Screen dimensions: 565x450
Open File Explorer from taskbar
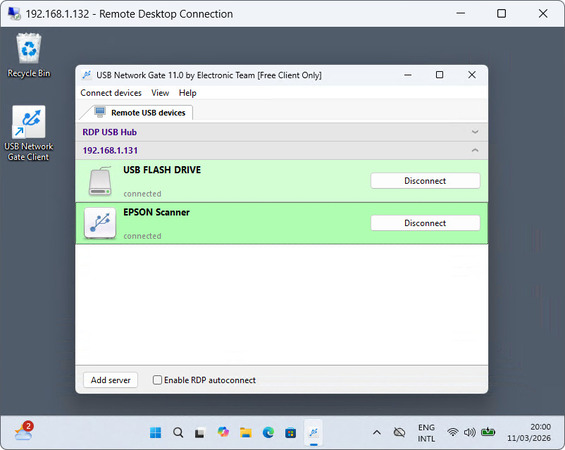pyautogui.click(x=246, y=432)
